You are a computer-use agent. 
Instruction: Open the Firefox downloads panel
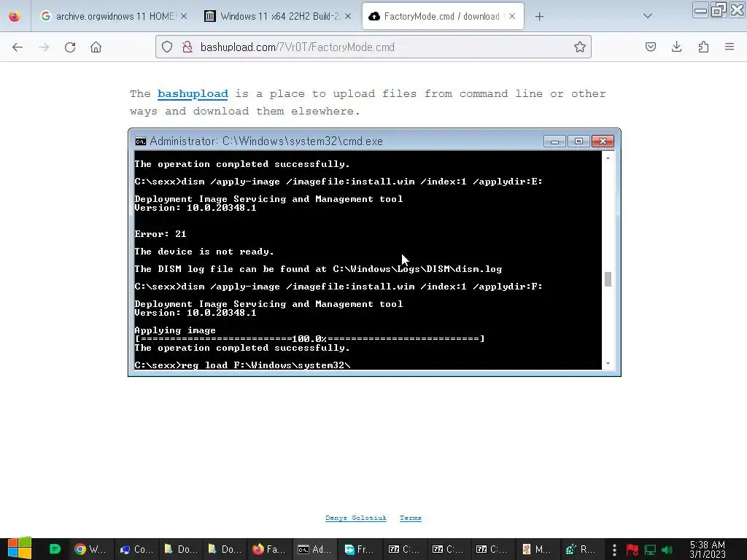click(677, 47)
